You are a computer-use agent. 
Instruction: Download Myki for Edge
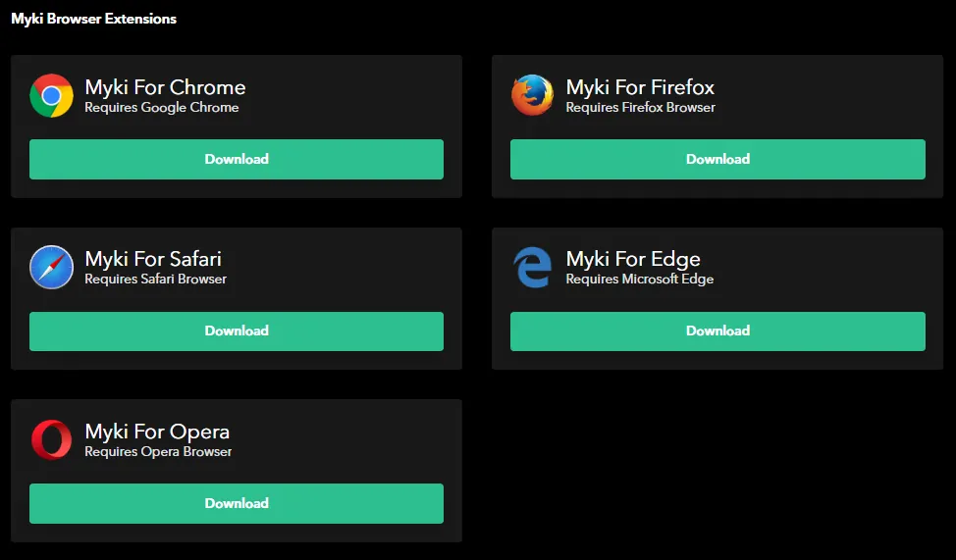(x=717, y=331)
